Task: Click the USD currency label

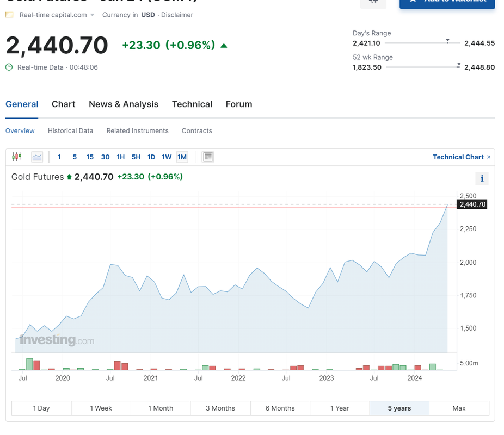Action: 148,15
